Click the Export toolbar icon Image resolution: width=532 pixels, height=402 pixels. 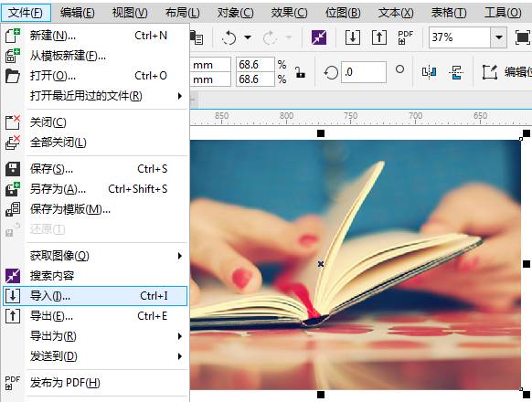pyautogui.click(x=379, y=37)
